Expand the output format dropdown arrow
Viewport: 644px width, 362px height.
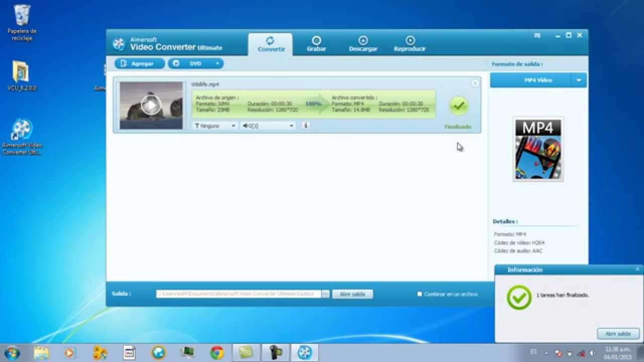click(x=579, y=80)
